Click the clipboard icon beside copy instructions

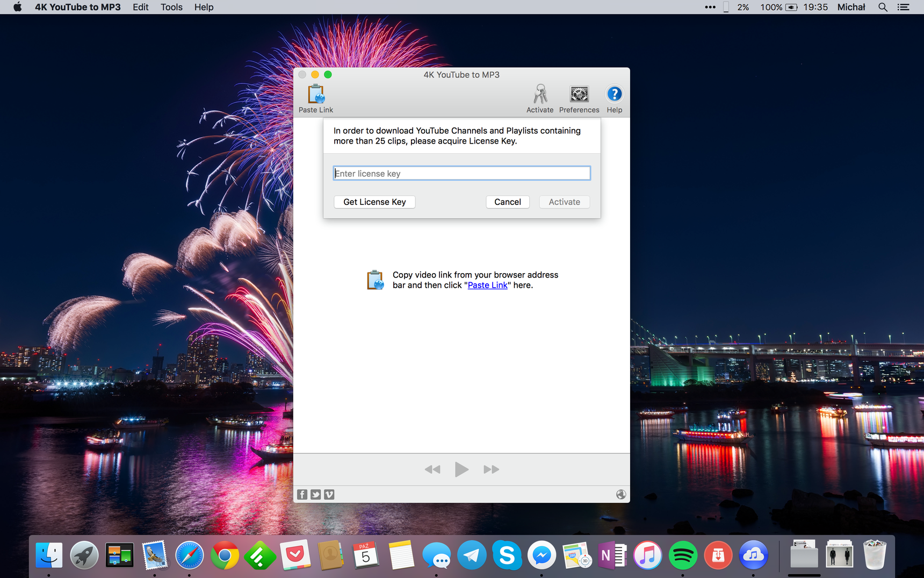point(376,280)
